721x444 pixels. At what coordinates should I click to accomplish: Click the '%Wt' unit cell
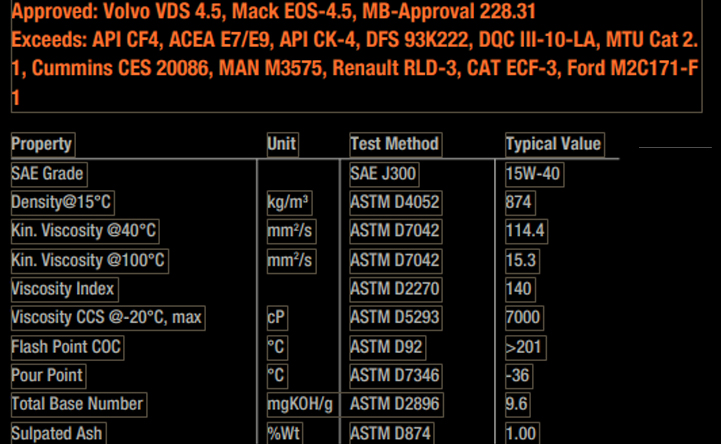(285, 433)
